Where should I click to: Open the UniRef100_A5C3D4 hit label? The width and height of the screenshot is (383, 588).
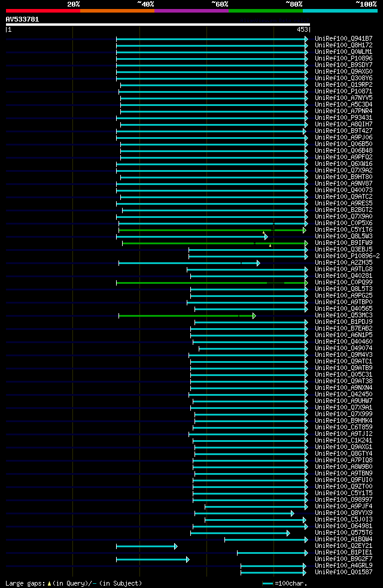pyautogui.click(x=344, y=105)
